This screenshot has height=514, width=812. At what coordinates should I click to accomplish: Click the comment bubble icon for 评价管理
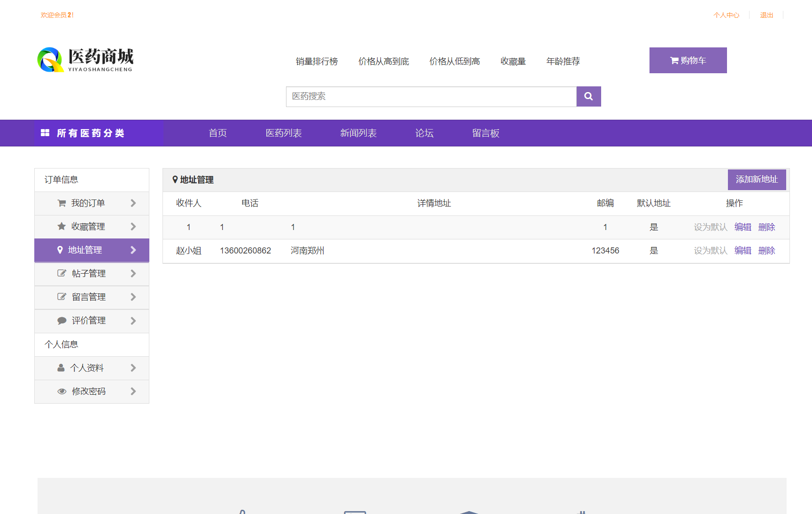(62, 321)
